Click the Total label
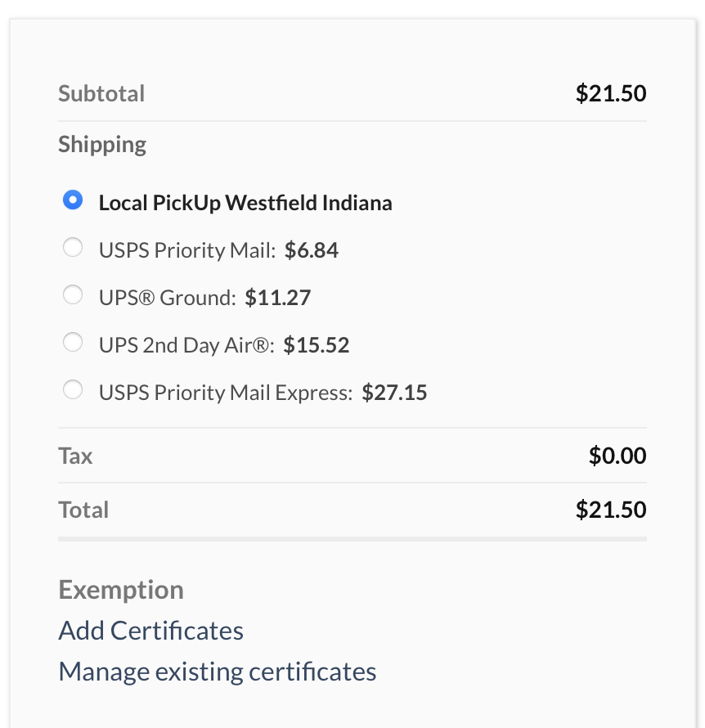The image size is (705, 728). pos(83,510)
